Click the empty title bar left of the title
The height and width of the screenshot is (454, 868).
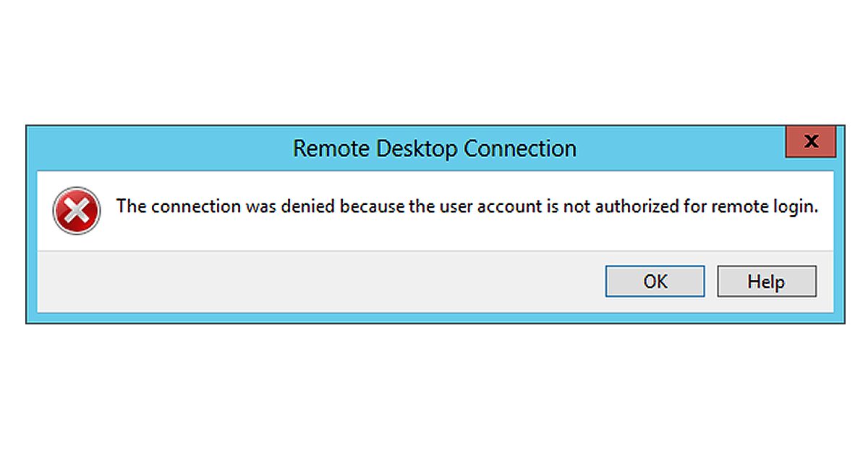(159, 148)
